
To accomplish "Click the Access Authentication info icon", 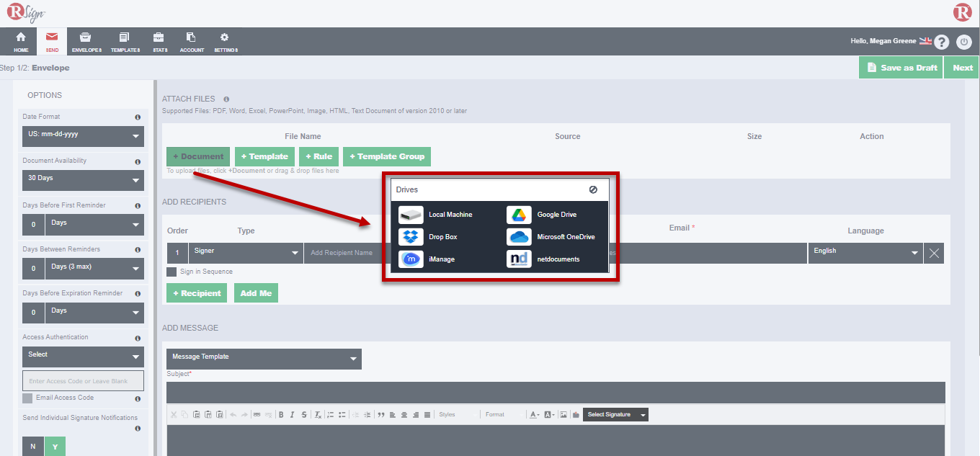I will coord(138,338).
